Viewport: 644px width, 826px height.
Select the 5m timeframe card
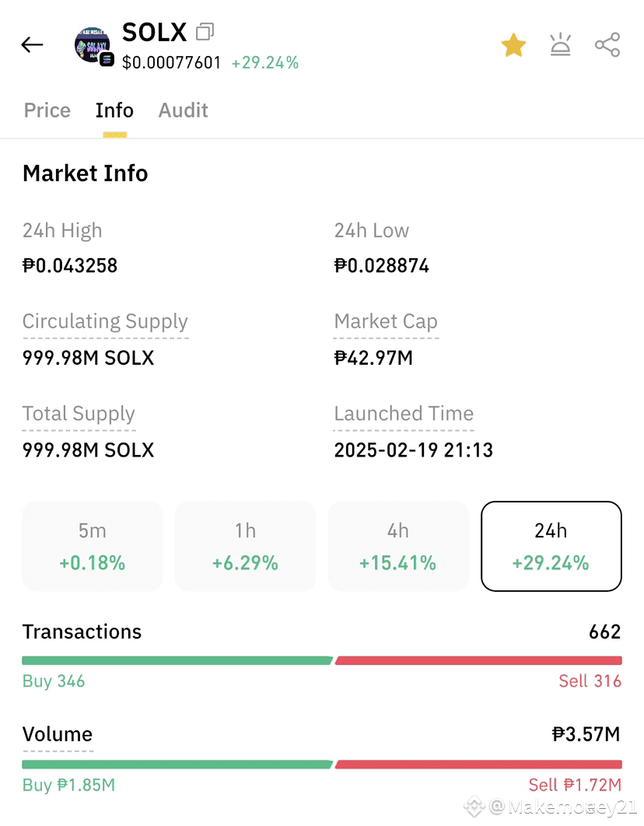(x=93, y=546)
